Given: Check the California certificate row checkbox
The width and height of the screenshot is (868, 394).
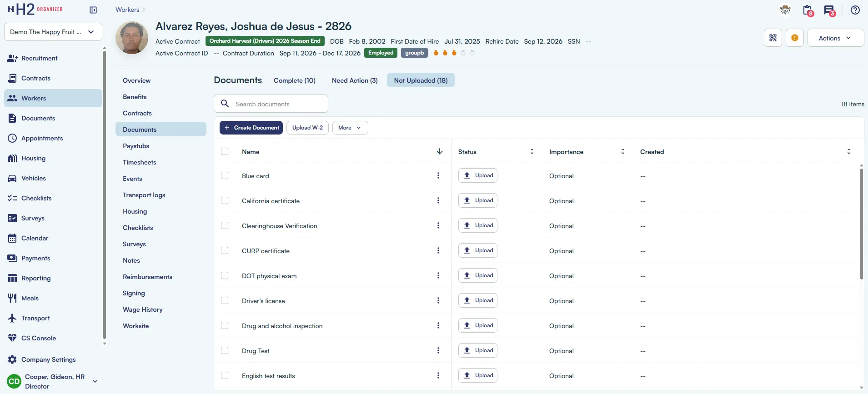Looking at the screenshot, I should [225, 200].
